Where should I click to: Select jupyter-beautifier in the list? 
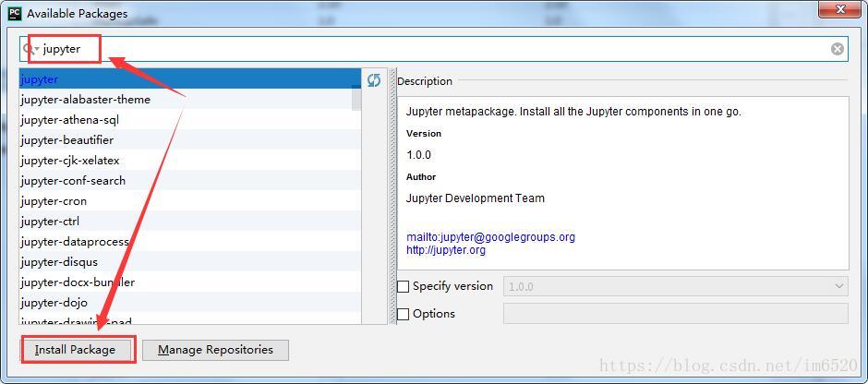tap(190, 140)
